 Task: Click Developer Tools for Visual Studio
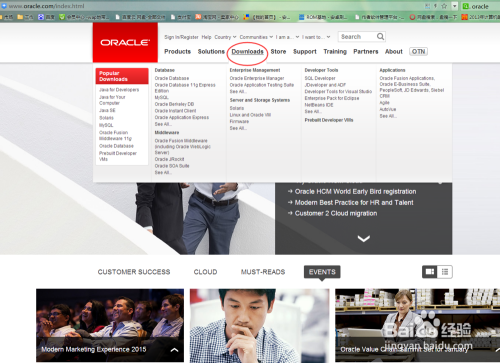[x=338, y=92]
